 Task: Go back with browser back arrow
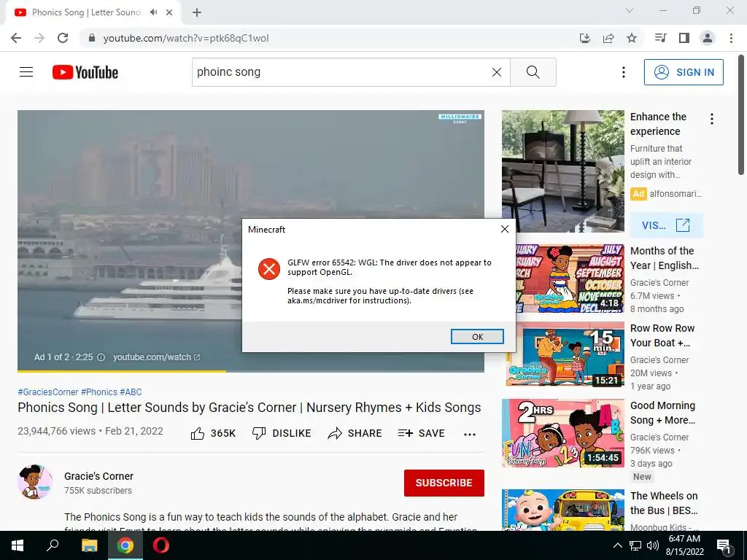tap(16, 38)
